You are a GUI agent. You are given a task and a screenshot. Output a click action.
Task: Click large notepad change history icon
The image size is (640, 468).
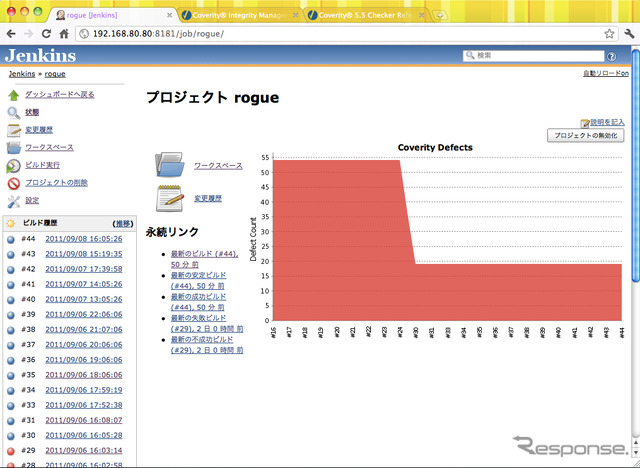coord(169,198)
